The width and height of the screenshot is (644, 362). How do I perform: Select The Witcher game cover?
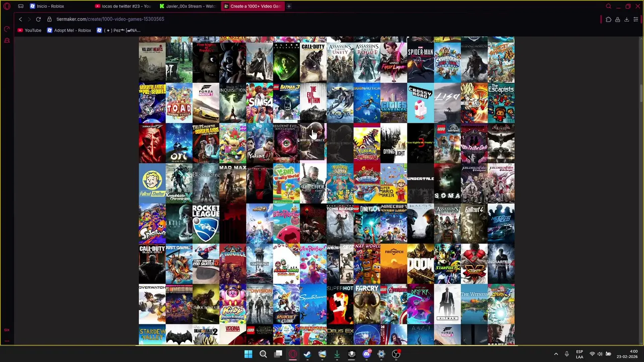click(x=313, y=184)
